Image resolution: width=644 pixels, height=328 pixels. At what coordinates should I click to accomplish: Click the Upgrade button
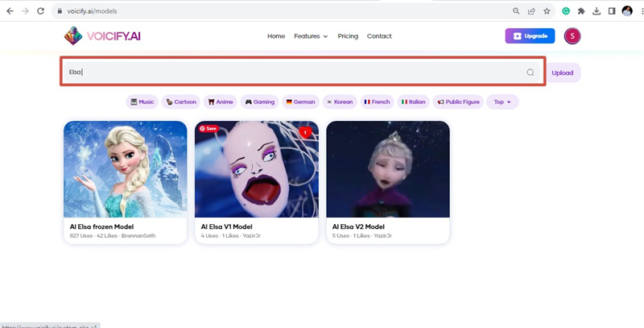point(530,35)
